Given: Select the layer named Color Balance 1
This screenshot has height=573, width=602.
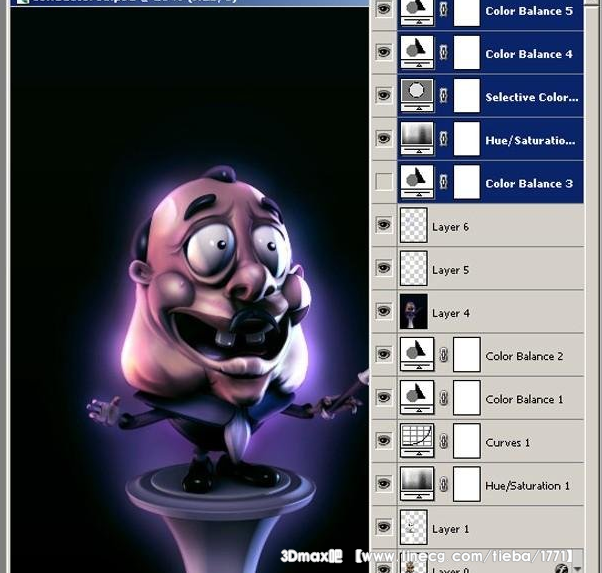Looking at the screenshot, I should point(524,399).
